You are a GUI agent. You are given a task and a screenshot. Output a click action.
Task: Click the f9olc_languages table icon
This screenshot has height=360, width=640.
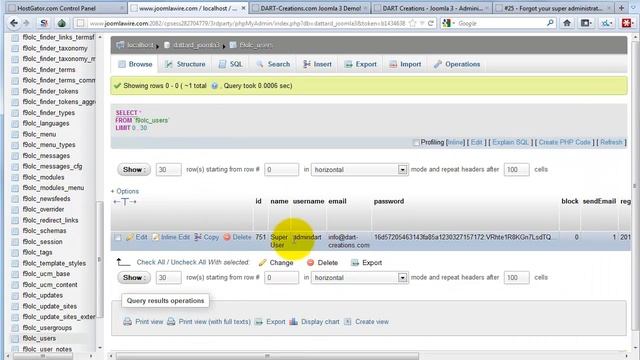15,123
